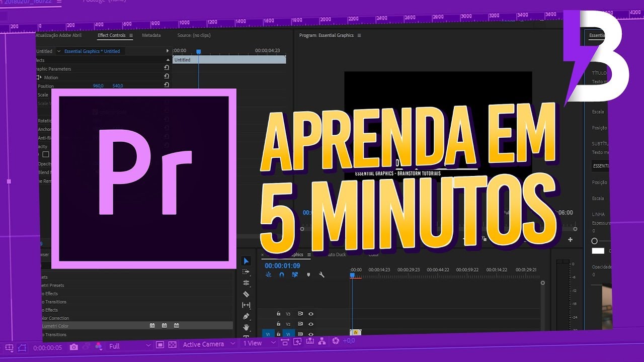Click the 540,0 position value

point(118,86)
